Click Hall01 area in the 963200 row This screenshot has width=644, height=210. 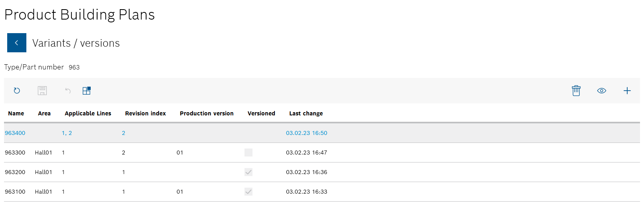(x=44, y=172)
